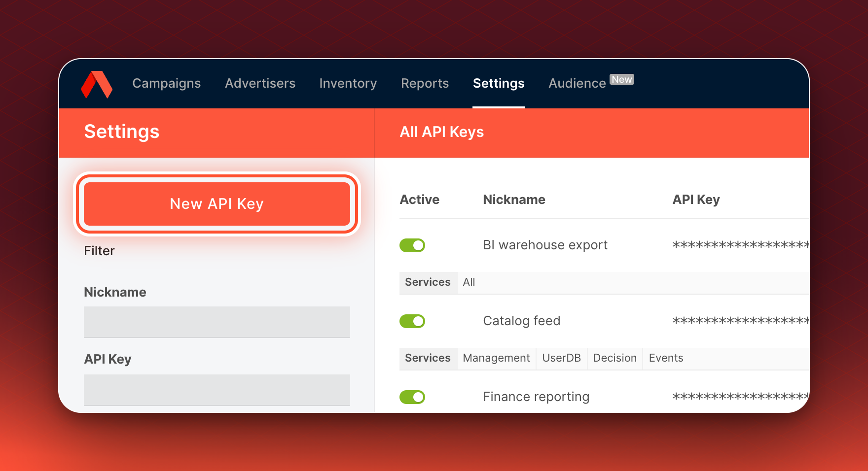Click the masked key for Finance reporting
This screenshot has height=471, width=868.
[x=741, y=397]
